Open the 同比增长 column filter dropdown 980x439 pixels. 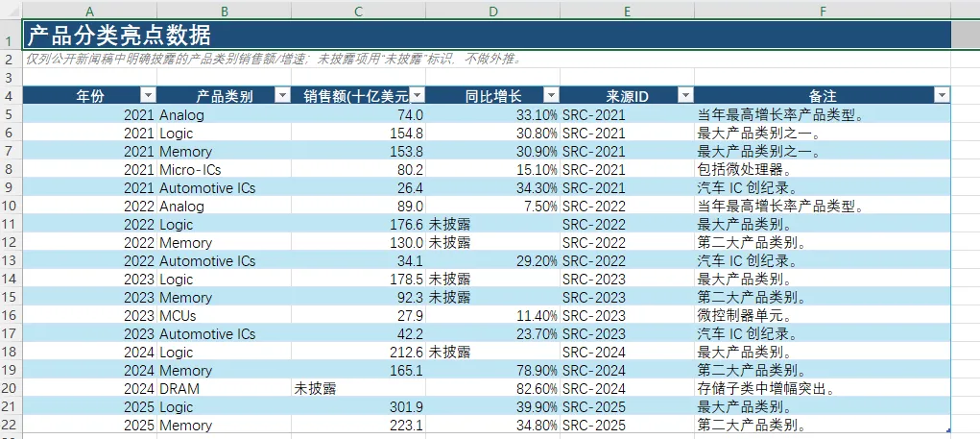551,96
